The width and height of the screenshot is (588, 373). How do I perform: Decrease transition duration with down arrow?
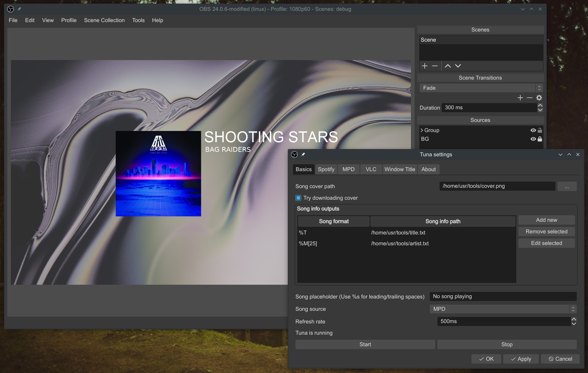540,110
